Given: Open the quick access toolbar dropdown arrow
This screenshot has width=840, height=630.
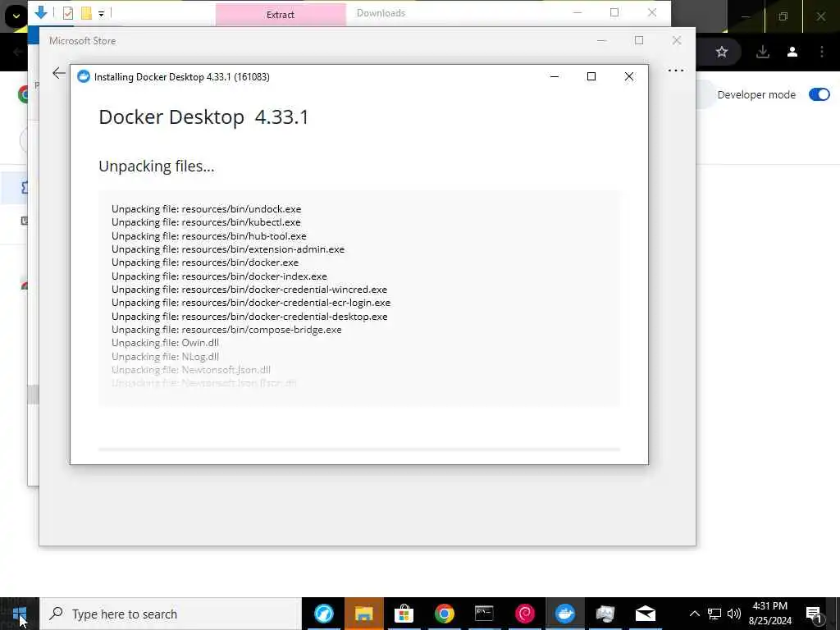Looking at the screenshot, I should click(x=101, y=14).
